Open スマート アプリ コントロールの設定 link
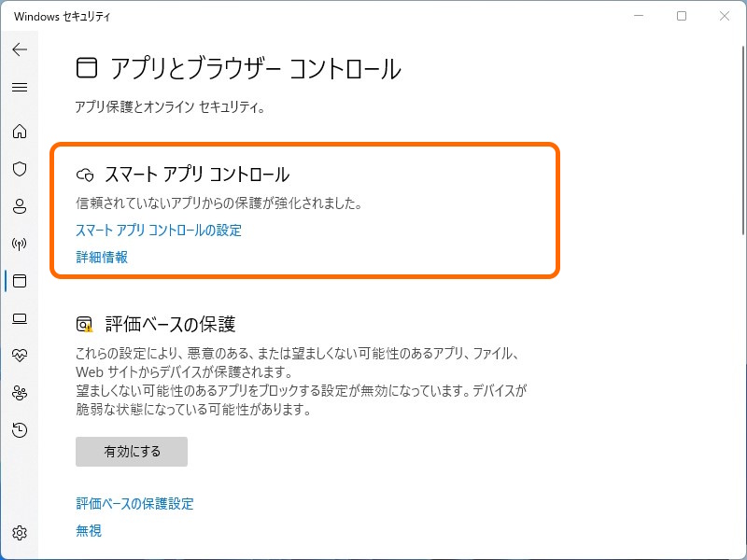 point(159,231)
